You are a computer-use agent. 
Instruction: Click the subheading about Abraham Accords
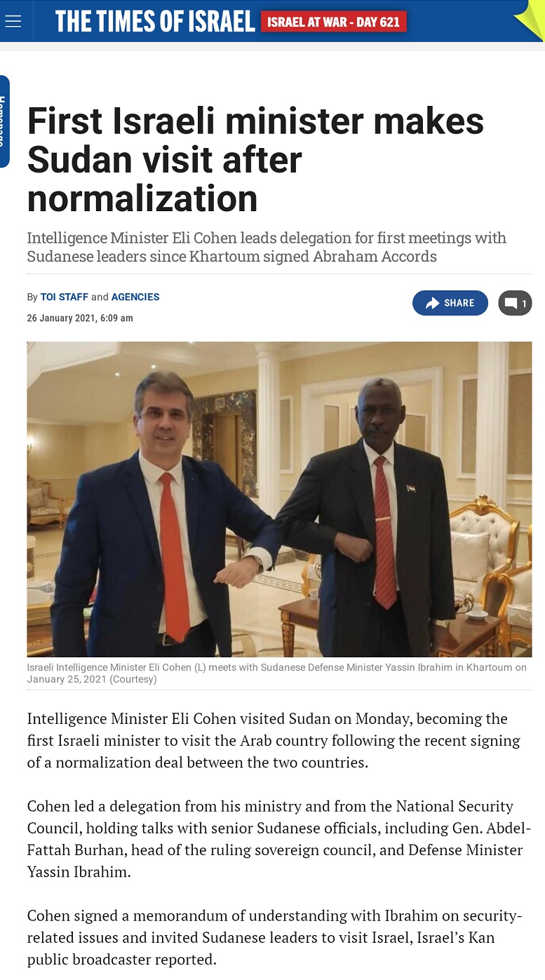coord(267,247)
